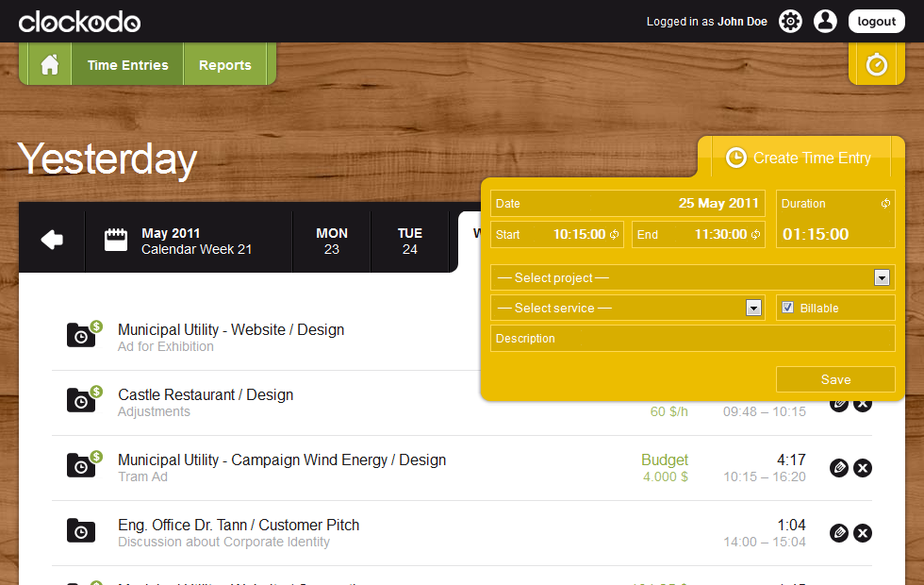Click the entry icon for Castle Restaurant
Image resolution: width=924 pixels, height=585 pixels.
[x=84, y=398]
